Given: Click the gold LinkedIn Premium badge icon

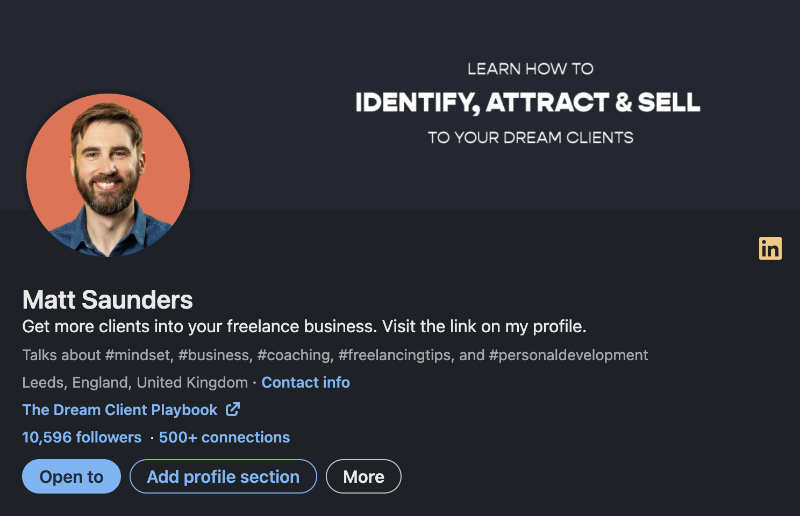Looking at the screenshot, I should [770, 249].
